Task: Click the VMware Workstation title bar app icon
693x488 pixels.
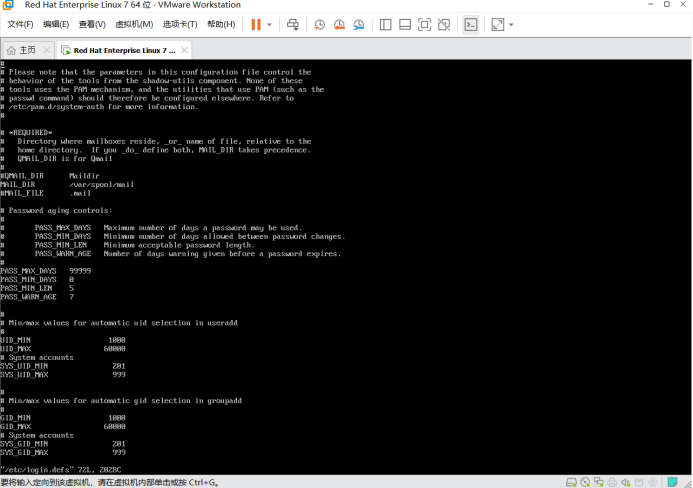Action: click(8, 5)
